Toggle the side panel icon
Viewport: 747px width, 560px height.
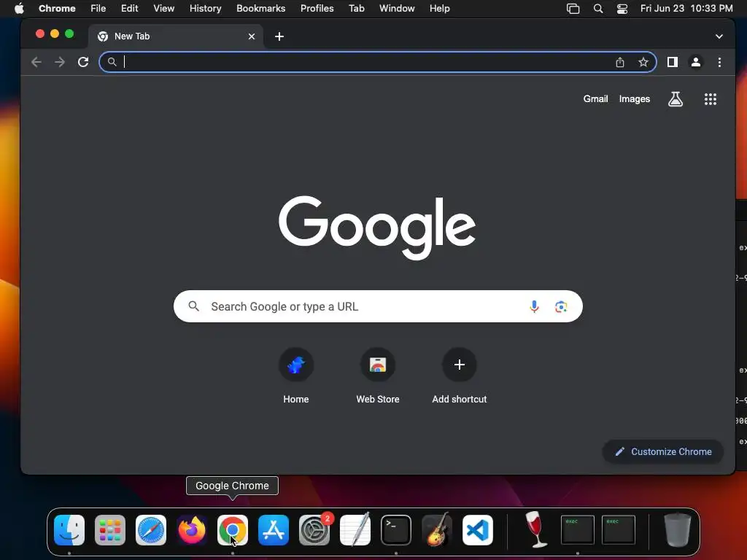pyautogui.click(x=672, y=62)
